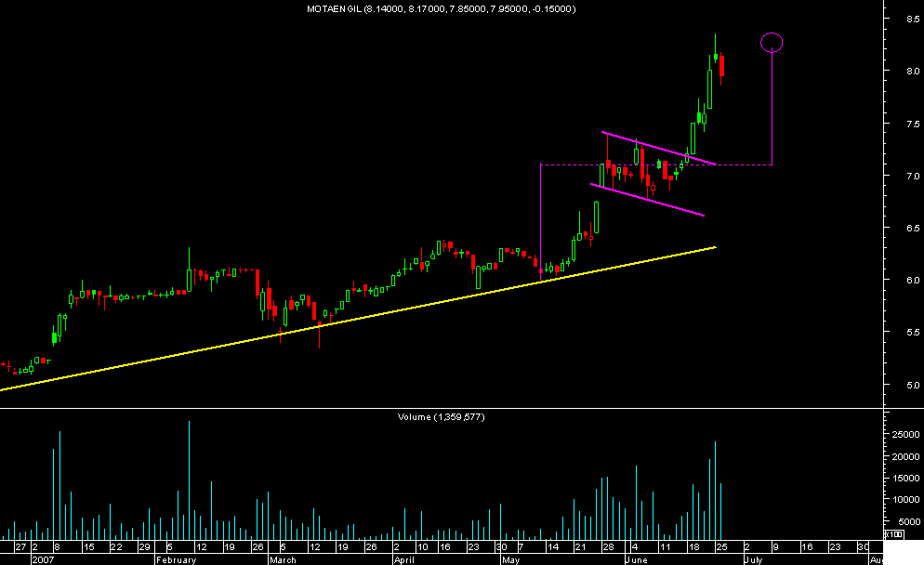Select the magenta target circle marker

(772, 43)
